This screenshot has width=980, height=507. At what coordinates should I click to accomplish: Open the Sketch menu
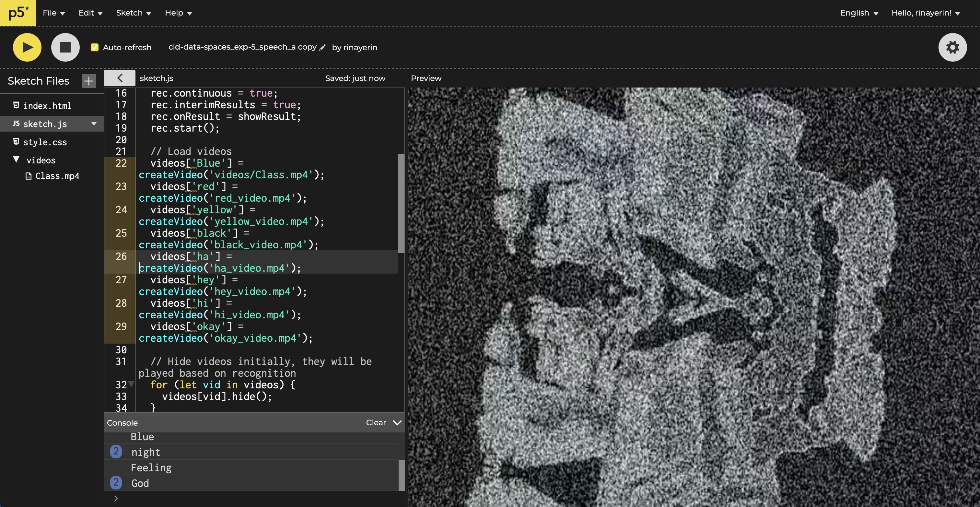(134, 13)
